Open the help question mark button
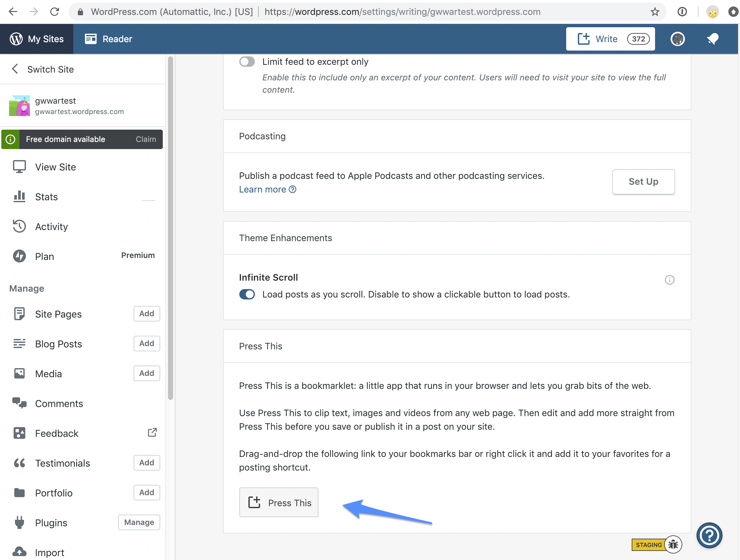 click(x=709, y=535)
